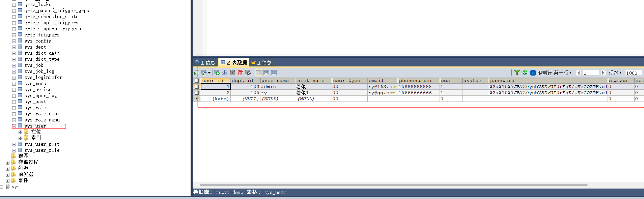The image size is (644, 199).
Task: Select the sys_logininfor table in tree
Action: pos(43,78)
